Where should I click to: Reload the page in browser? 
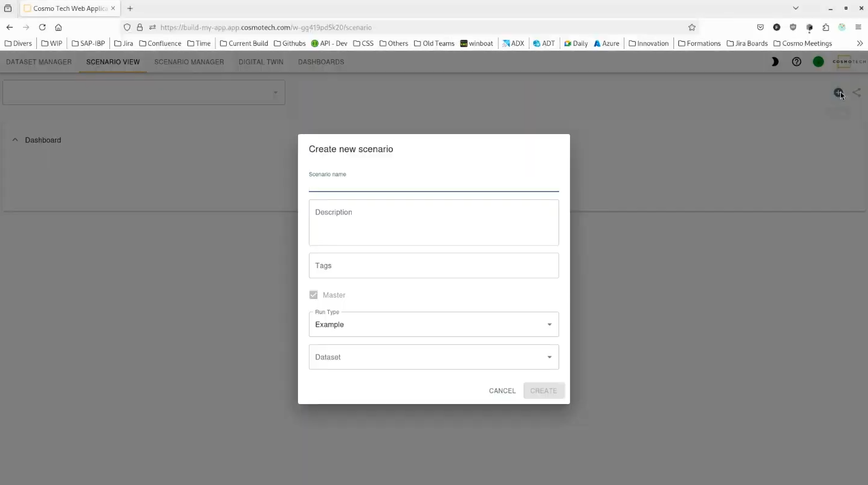[x=42, y=27]
